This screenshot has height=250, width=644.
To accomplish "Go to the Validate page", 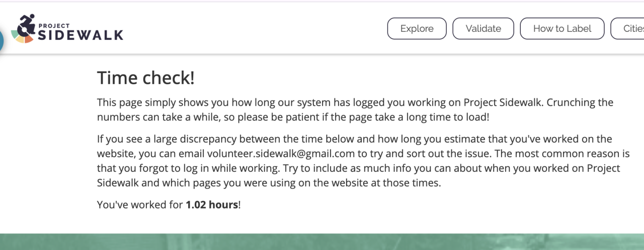I will click(x=483, y=29).
